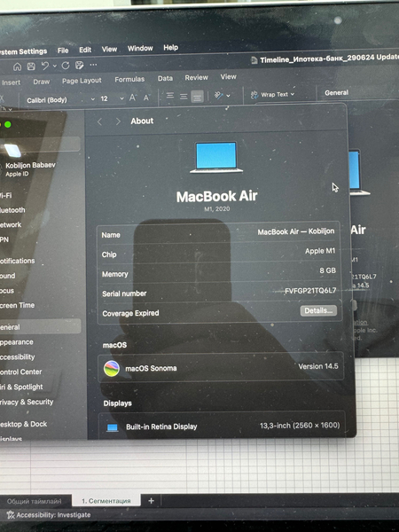
Task: Select Sound in Settings sidebar
Action: click(x=8, y=276)
